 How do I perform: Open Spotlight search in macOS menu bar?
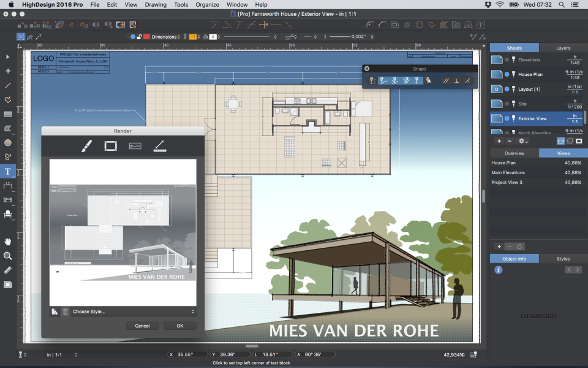(x=562, y=4)
